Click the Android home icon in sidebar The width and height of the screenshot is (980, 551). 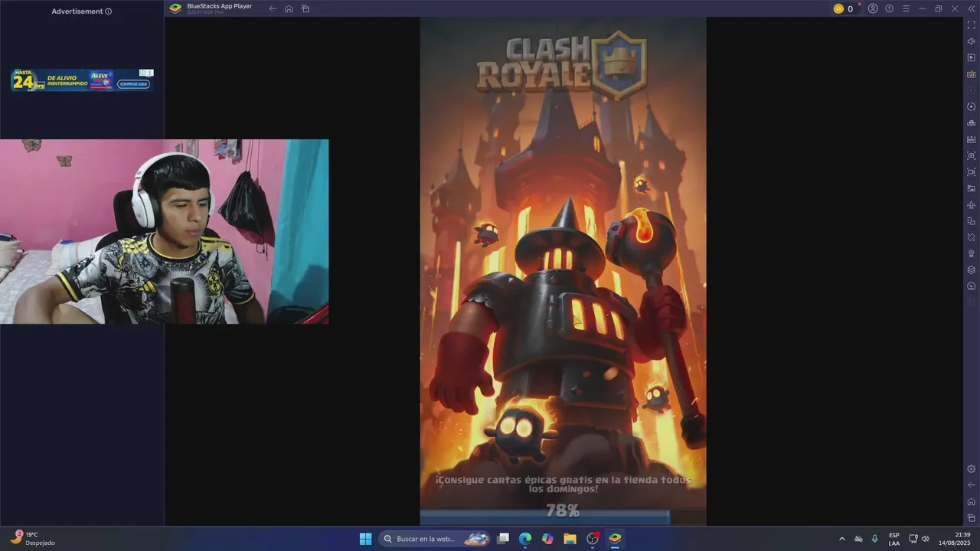pyautogui.click(x=971, y=502)
